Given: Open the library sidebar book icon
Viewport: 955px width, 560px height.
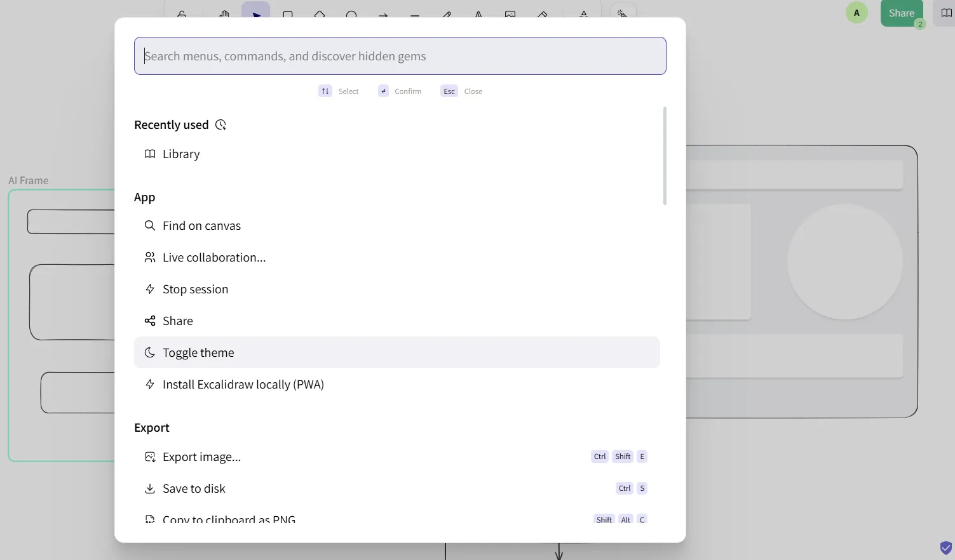Looking at the screenshot, I should click(x=946, y=13).
